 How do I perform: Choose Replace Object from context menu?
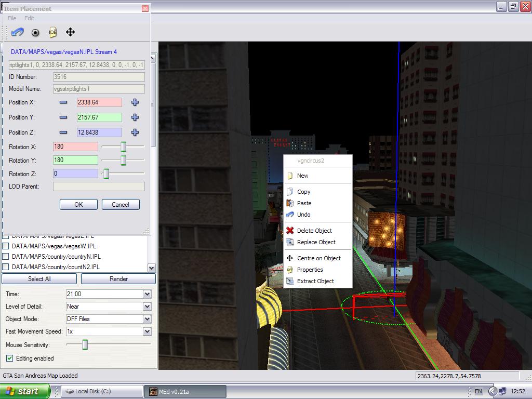pos(318,242)
